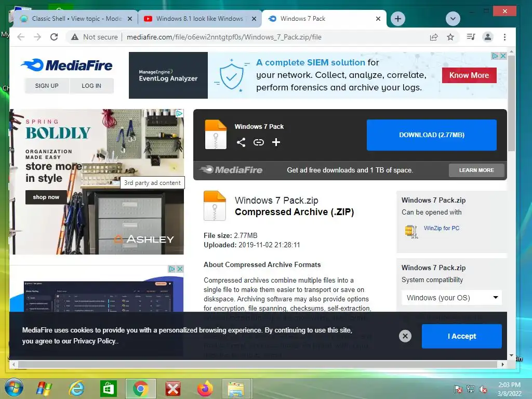Click the Action Center flag tray icon
The image size is (532, 399).
458,390
